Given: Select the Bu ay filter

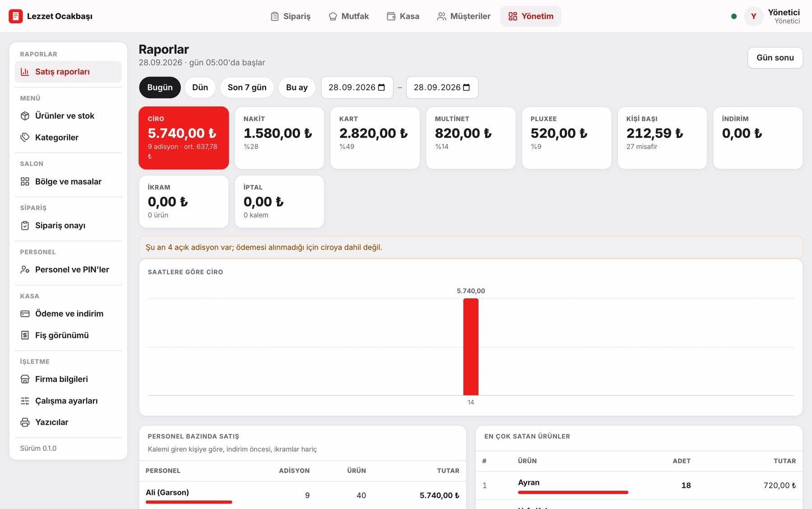Looking at the screenshot, I should [x=297, y=88].
